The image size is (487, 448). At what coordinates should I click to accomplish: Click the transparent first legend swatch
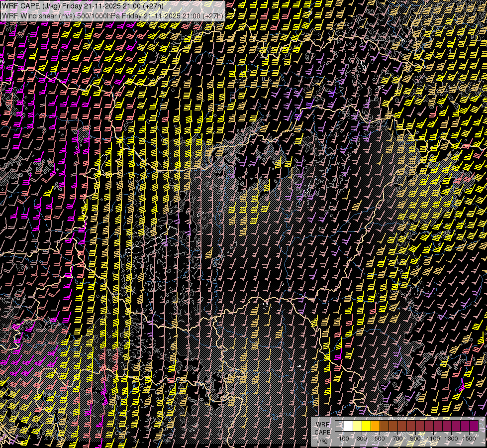click(339, 426)
